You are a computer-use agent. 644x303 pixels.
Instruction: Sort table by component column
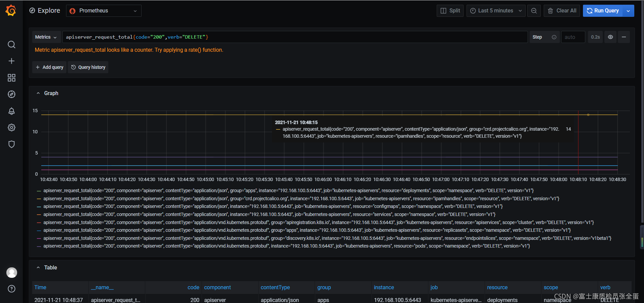coord(217,287)
